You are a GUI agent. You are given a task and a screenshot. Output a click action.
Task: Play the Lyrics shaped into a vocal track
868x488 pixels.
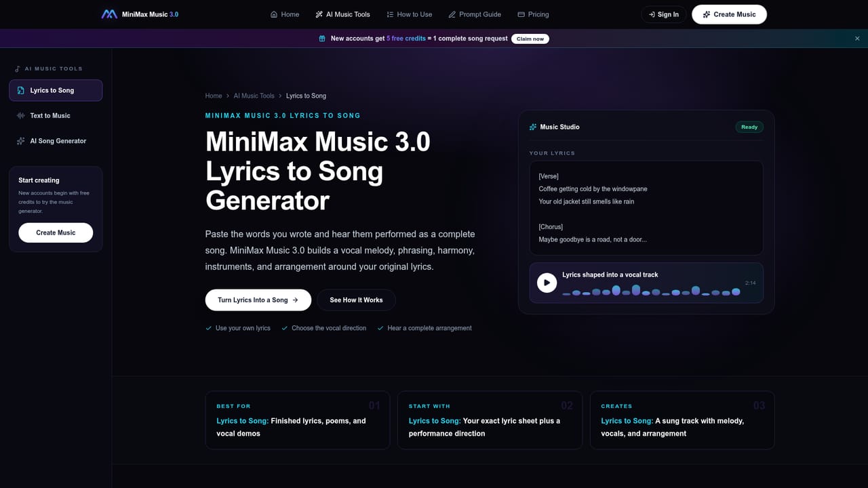547,283
